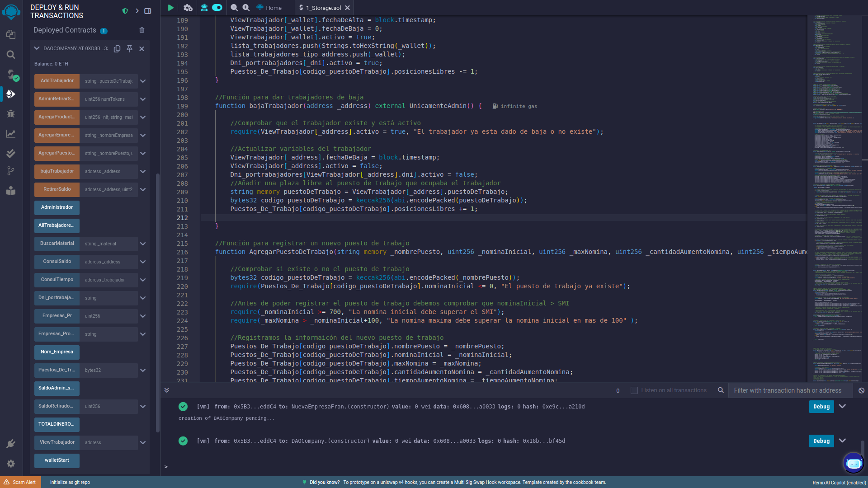Collapse the terminal with double chevron
Viewport: 868px width, 488px height.
tap(167, 390)
